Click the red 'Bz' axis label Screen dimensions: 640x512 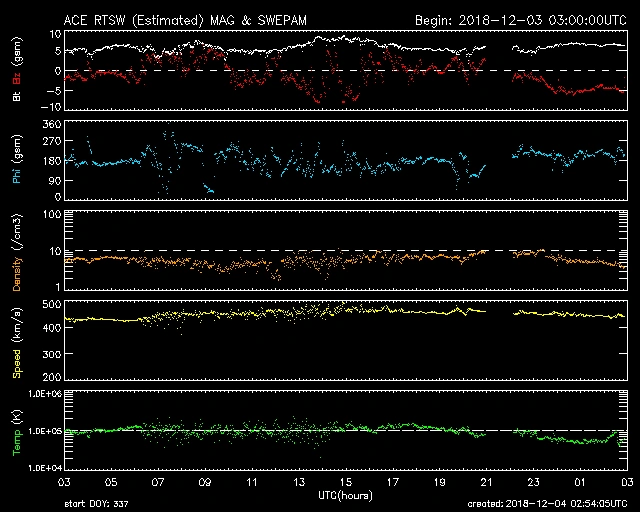coord(17,78)
